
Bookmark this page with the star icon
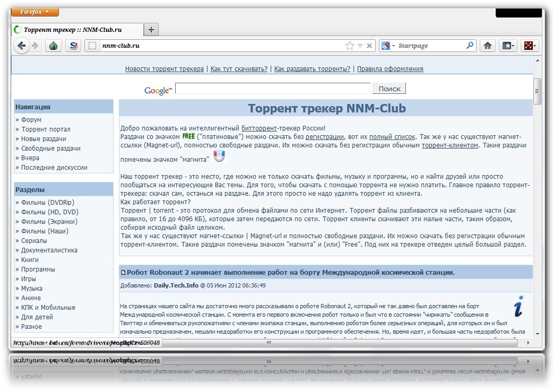(349, 46)
